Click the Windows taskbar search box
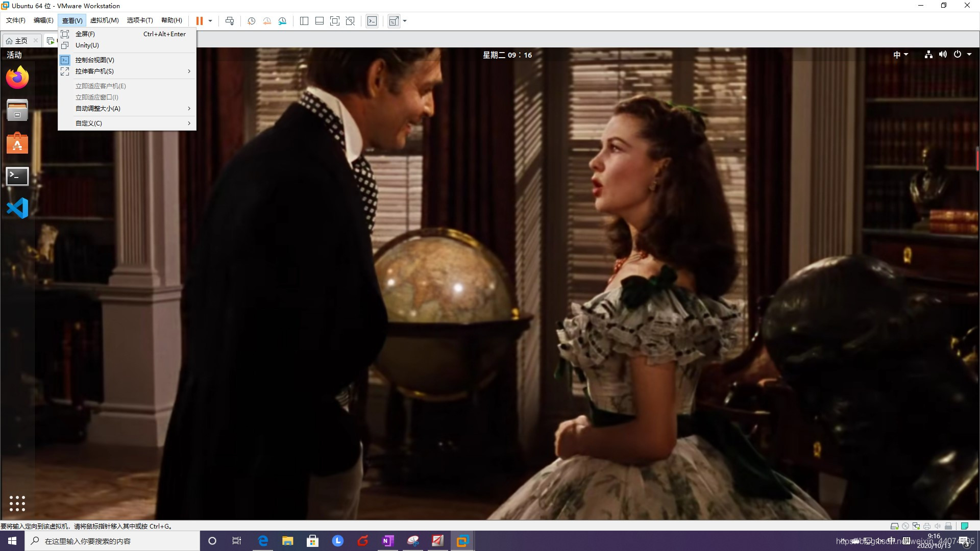Image resolution: width=980 pixels, height=551 pixels. (x=112, y=541)
